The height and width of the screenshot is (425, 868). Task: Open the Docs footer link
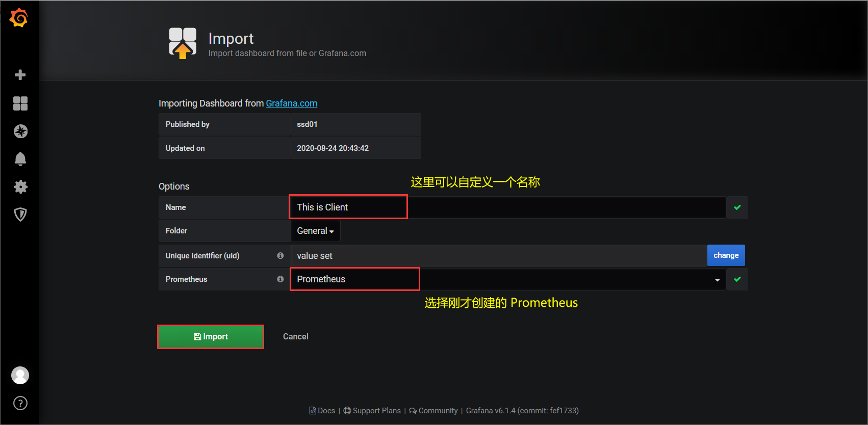point(322,411)
